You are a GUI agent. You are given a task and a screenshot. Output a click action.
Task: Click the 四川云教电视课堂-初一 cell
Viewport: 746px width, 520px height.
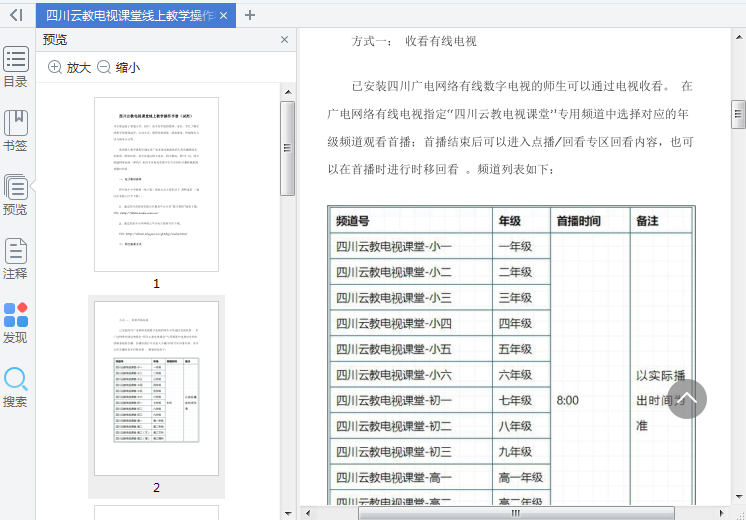coord(411,401)
